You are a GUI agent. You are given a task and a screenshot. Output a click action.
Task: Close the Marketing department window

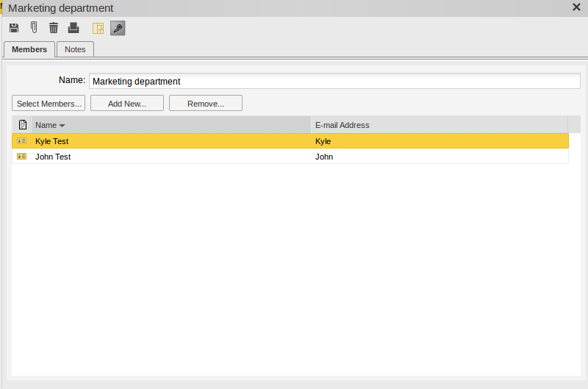coord(576,7)
